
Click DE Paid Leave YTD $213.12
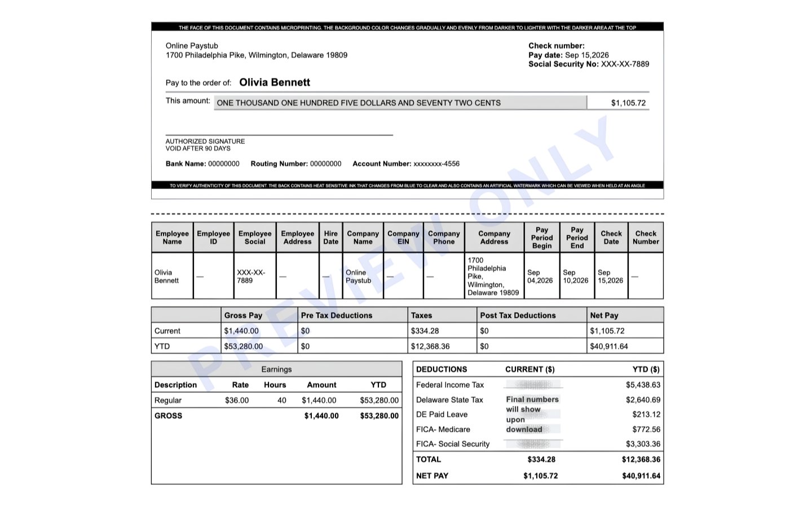pyautogui.click(x=646, y=414)
